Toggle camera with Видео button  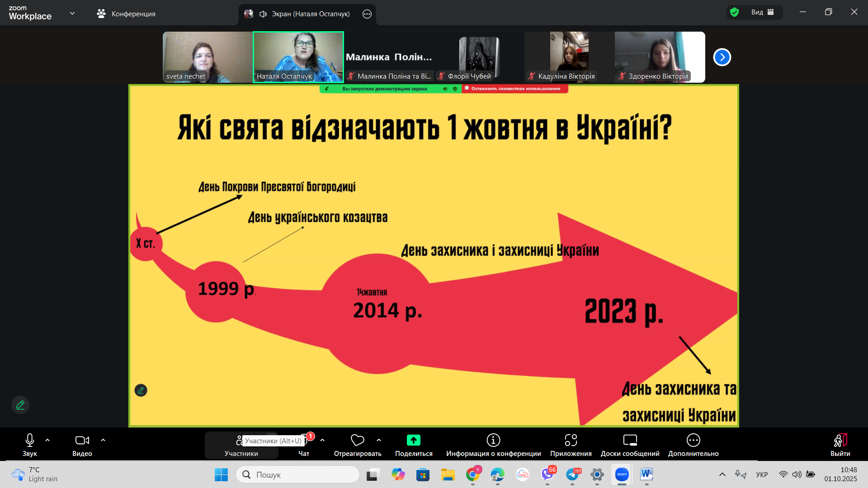pos(82,440)
